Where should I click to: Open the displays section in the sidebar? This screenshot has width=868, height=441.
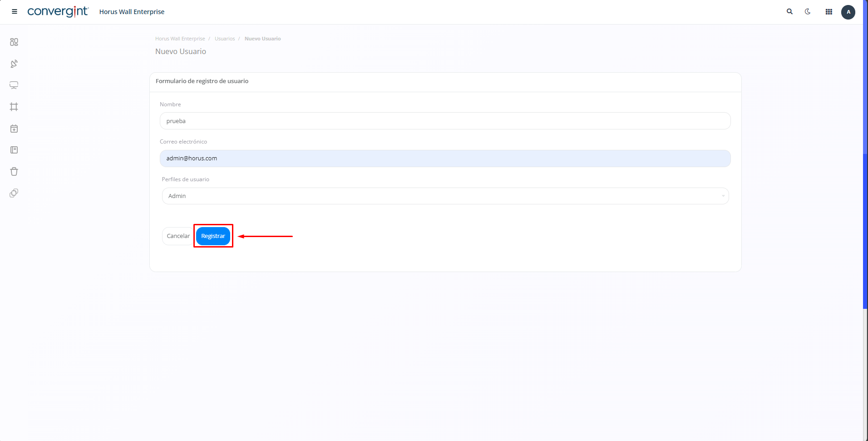coord(14,85)
